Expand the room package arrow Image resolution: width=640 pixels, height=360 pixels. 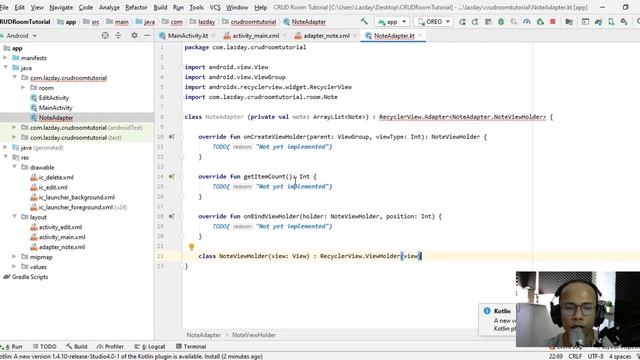23,88
